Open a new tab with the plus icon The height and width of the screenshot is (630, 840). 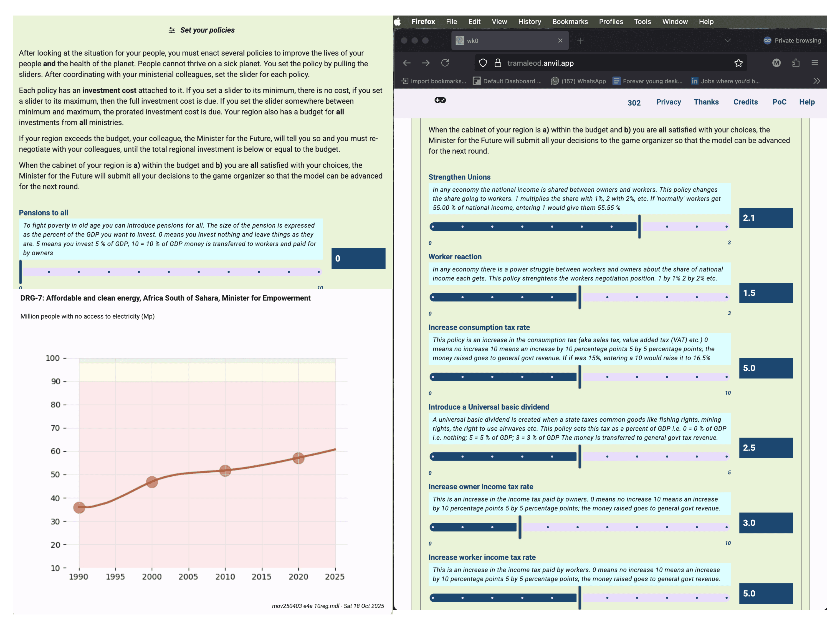580,40
